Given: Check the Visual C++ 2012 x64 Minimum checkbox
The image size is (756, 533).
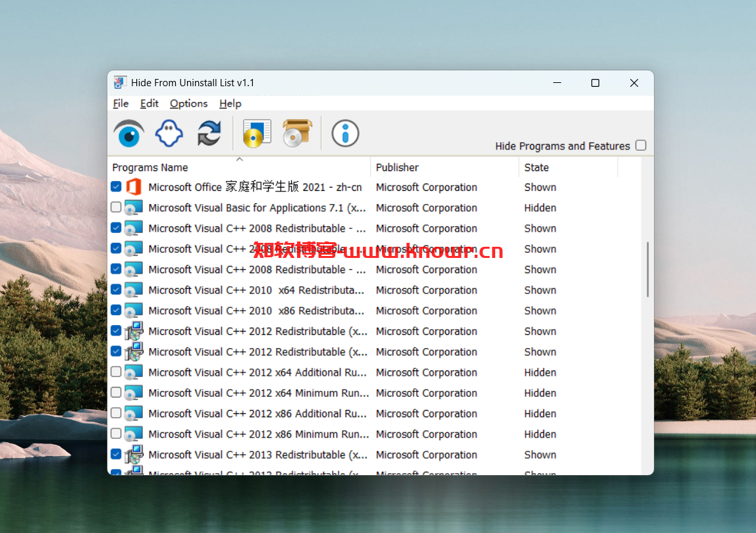Looking at the screenshot, I should [116, 393].
